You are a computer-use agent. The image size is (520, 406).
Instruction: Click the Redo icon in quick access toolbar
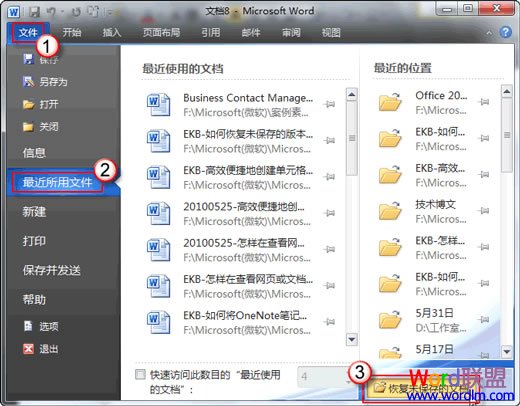76,12
